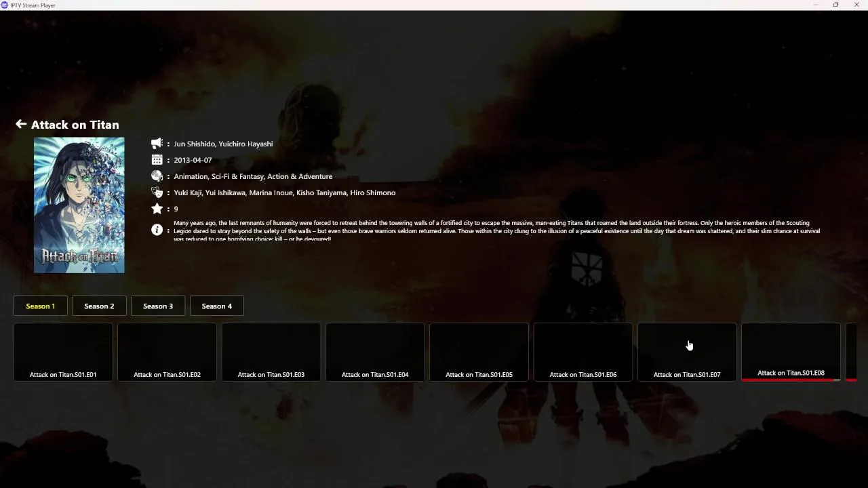Click the Attack on Titan page title
The image size is (868, 488).
coord(75,125)
